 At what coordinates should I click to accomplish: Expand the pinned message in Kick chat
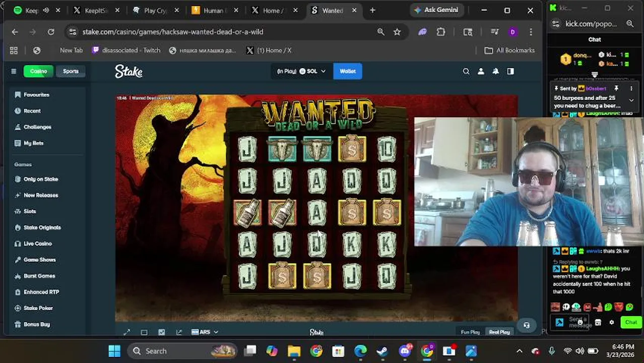tap(631, 100)
